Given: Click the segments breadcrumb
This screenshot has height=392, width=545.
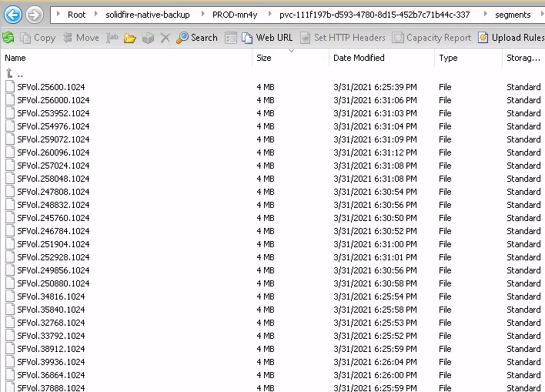Looking at the screenshot, I should [x=513, y=15].
